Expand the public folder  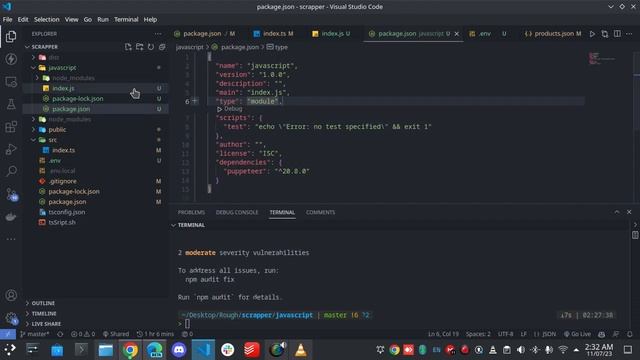(x=33, y=129)
